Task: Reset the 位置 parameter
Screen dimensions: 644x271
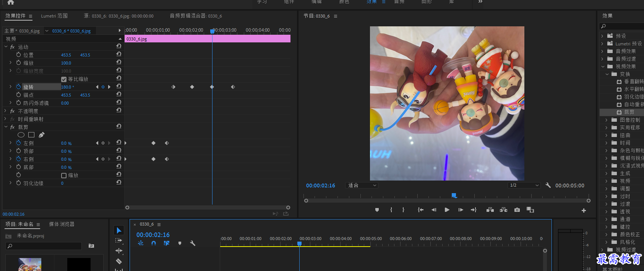Action: tap(119, 54)
